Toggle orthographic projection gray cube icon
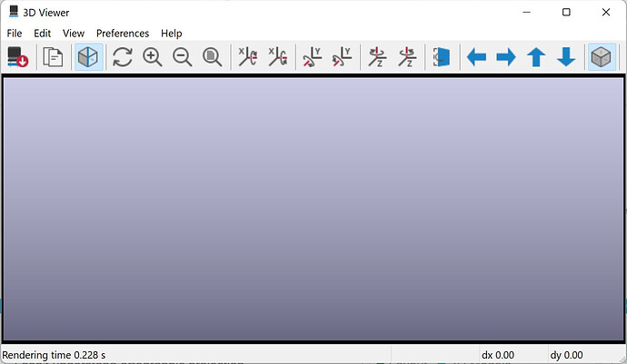The width and height of the screenshot is (627, 364). 602,57
